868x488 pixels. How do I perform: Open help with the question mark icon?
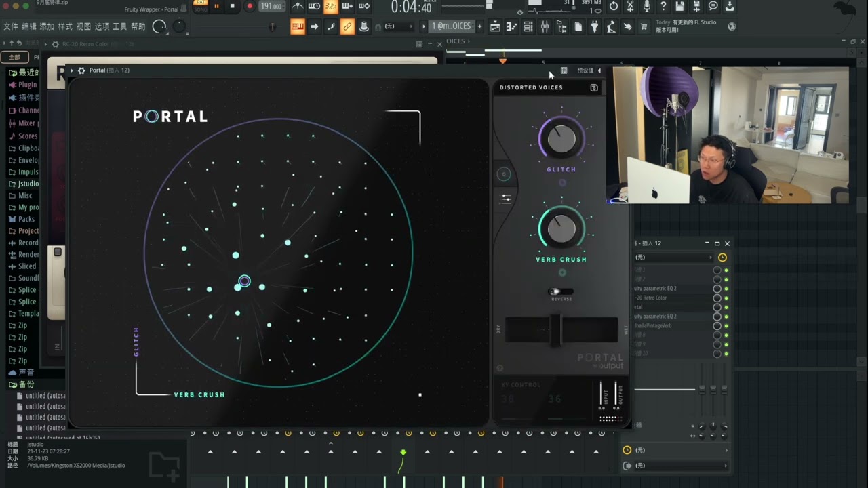[x=663, y=6]
